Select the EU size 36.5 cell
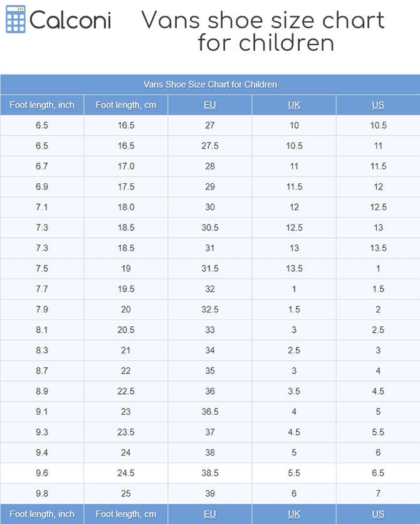 [x=210, y=412]
